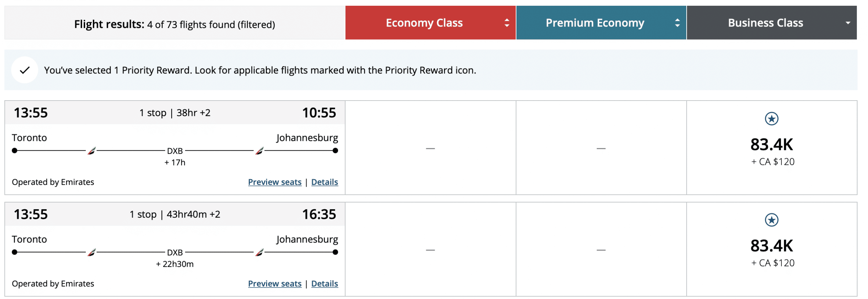Click first Emirates logo on 43hr40m flight route
Viewport: 868px width, 299px height.
(92, 252)
